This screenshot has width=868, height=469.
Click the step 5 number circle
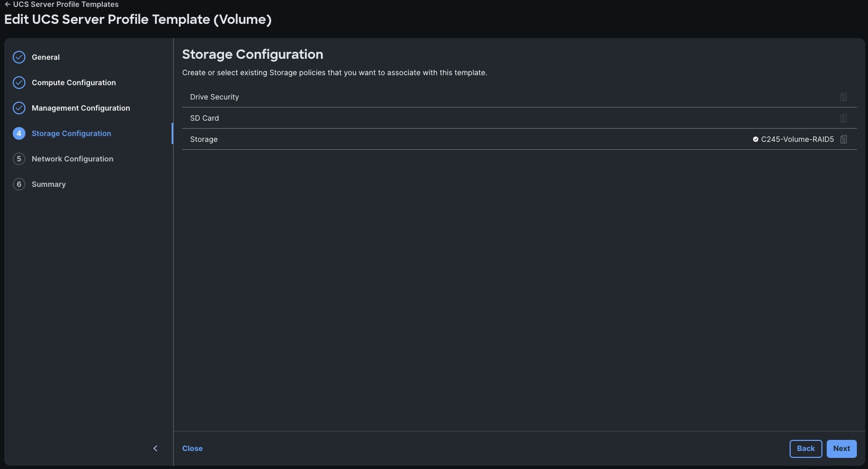click(x=19, y=159)
